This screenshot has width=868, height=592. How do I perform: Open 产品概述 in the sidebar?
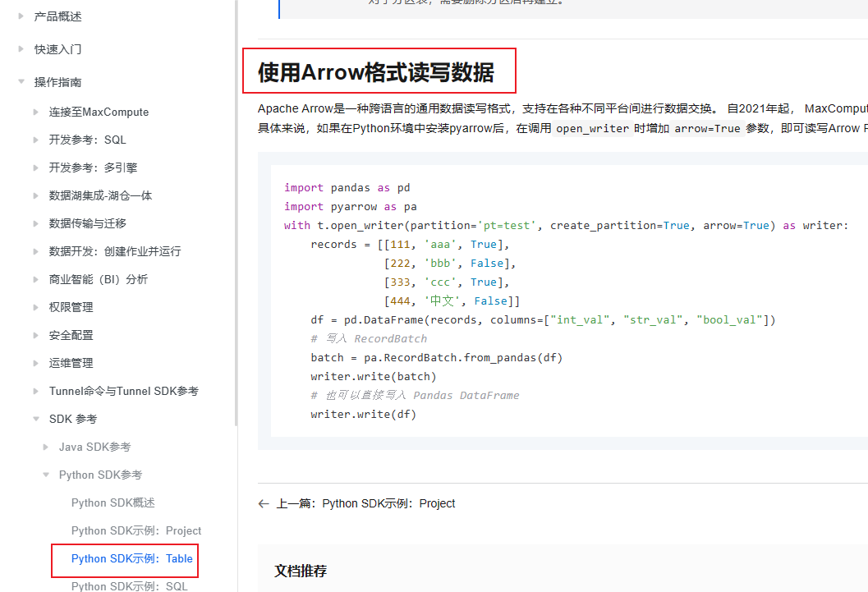(58, 16)
